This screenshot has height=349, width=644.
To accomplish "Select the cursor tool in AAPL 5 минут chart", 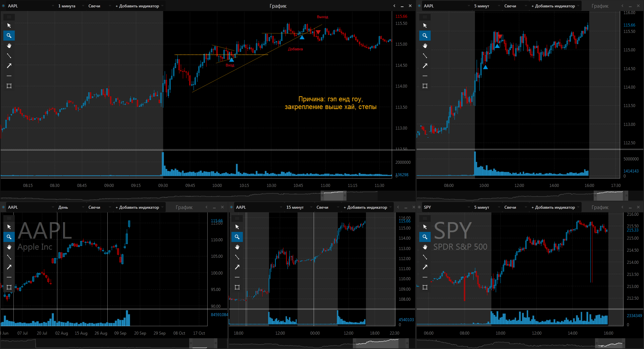I will coord(425,26).
